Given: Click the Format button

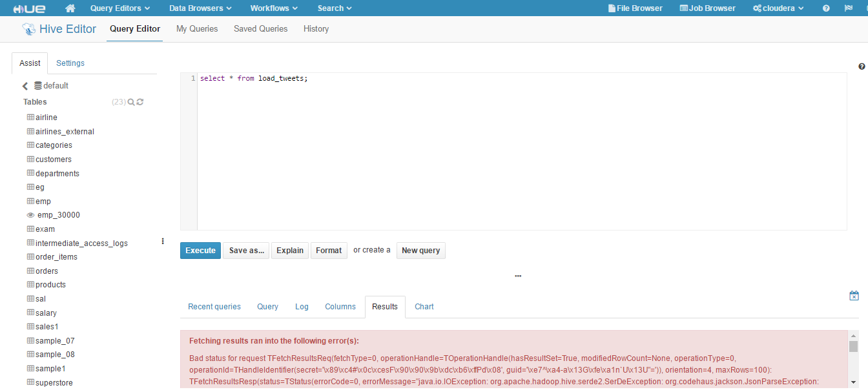Looking at the screenshot, I should coord(329,251).
